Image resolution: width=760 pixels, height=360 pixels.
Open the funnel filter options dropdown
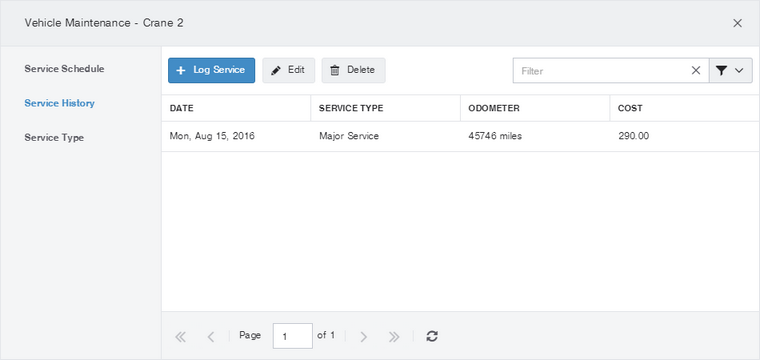pyautogui.click(x=730, y=71)
